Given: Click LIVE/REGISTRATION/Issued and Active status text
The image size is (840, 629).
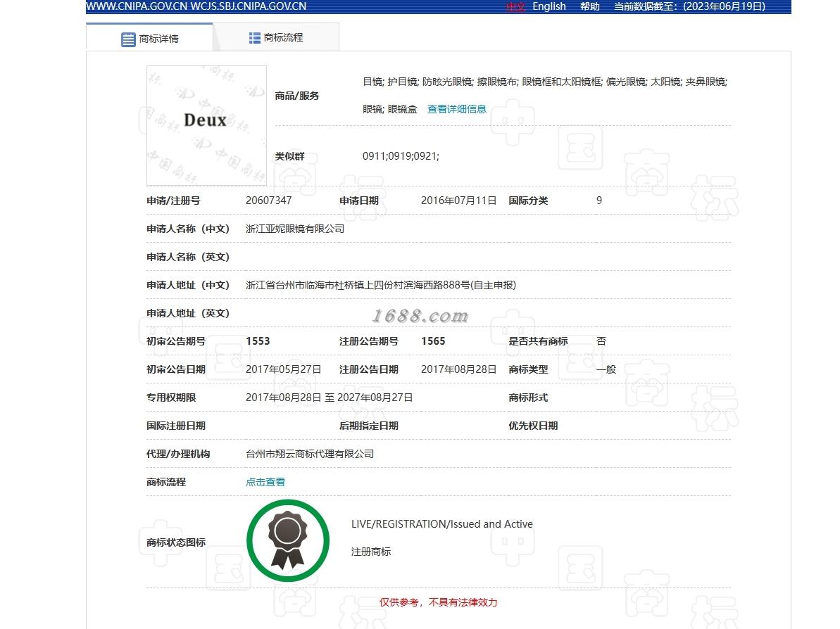Looking at the screenshot, I should pos(442,524).
